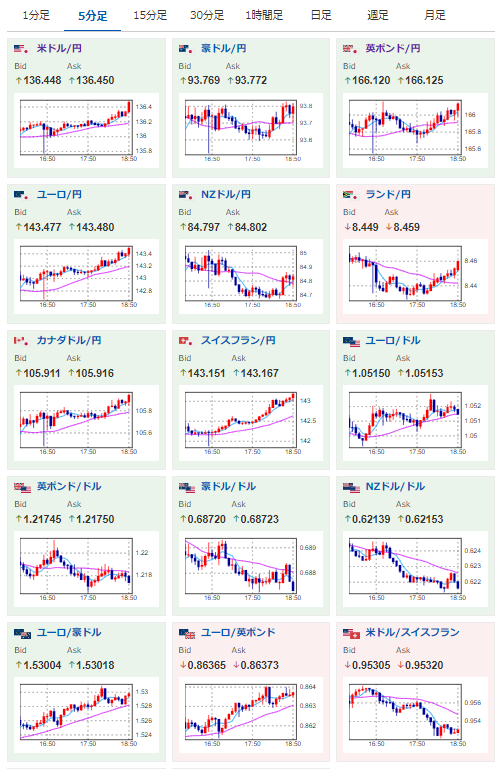Screen dimensions: 503x769
Task: Click the AUD/JPY flag icon
Action: tap(186, 49)
